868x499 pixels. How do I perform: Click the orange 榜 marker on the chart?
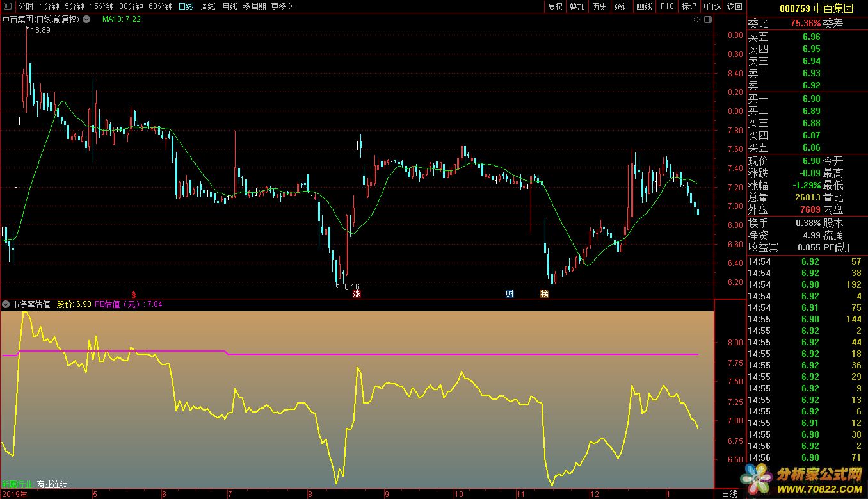point(544,294)
